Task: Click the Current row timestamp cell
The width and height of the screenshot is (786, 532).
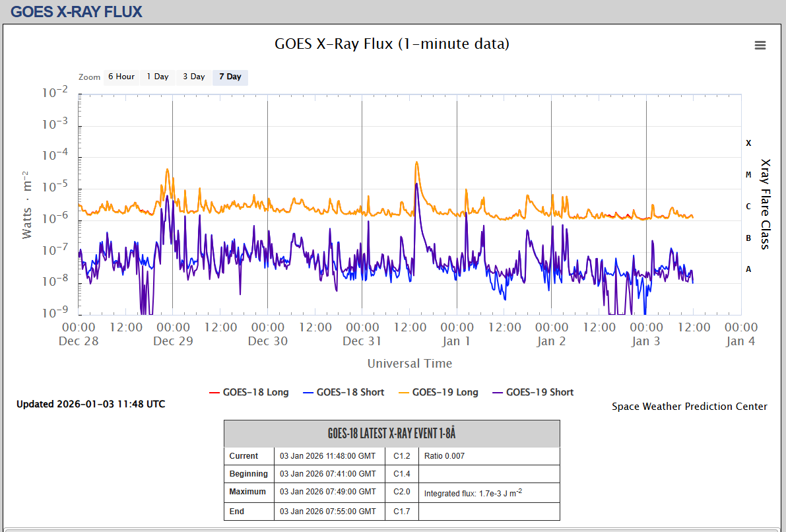Action: pos(328,456)
